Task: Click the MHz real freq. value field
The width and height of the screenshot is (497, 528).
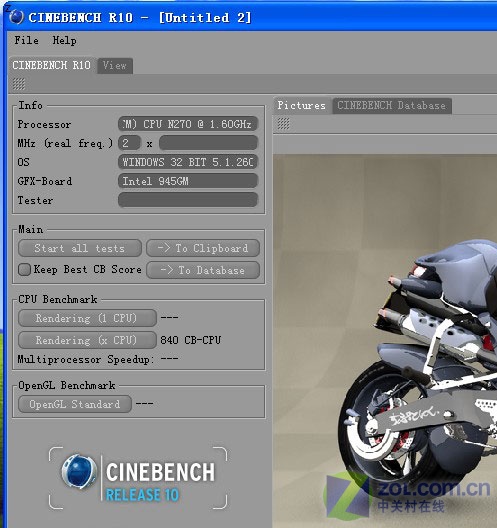Action: [x=208, y=143]
